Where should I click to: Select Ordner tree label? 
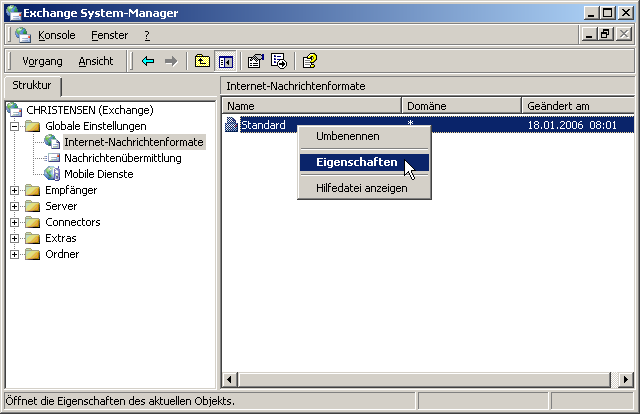[x=62, y=254]
